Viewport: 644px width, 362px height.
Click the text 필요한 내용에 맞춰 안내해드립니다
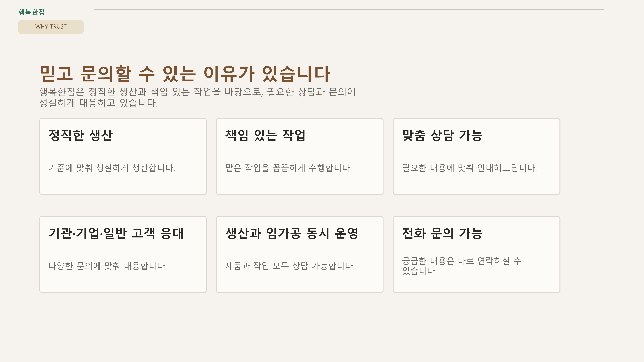[469, 168]
